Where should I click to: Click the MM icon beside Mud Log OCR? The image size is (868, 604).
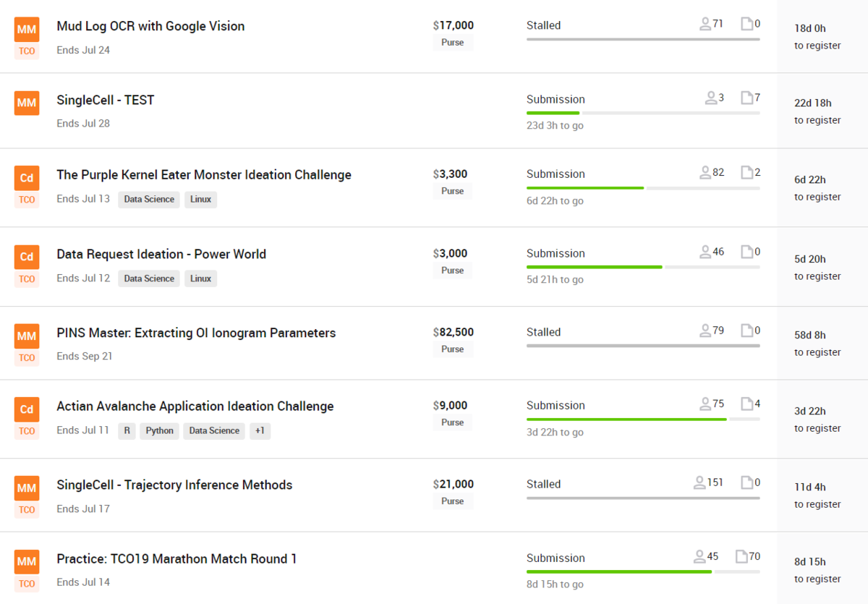pos(27,28)
